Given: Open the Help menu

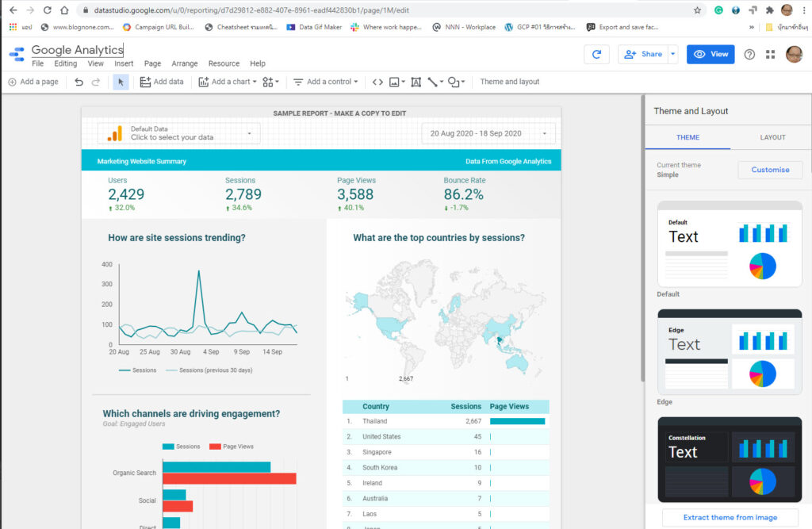Looking at the screenshot, I should click(258, 63).
